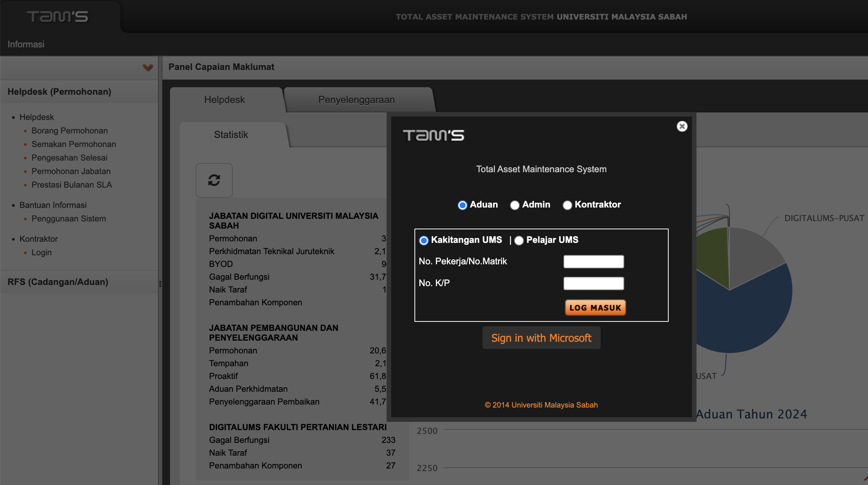The width and height of the screenshot is (868, 485).
Task: Choose Pelajar UMS radio option
Action: (x=519, y=241)
